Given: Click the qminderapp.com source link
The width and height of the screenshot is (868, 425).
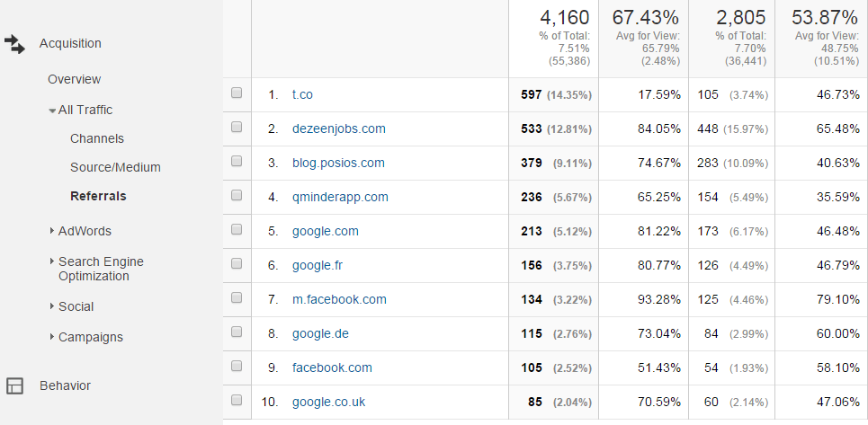Looking at the screenshot, I should [340, 198].
